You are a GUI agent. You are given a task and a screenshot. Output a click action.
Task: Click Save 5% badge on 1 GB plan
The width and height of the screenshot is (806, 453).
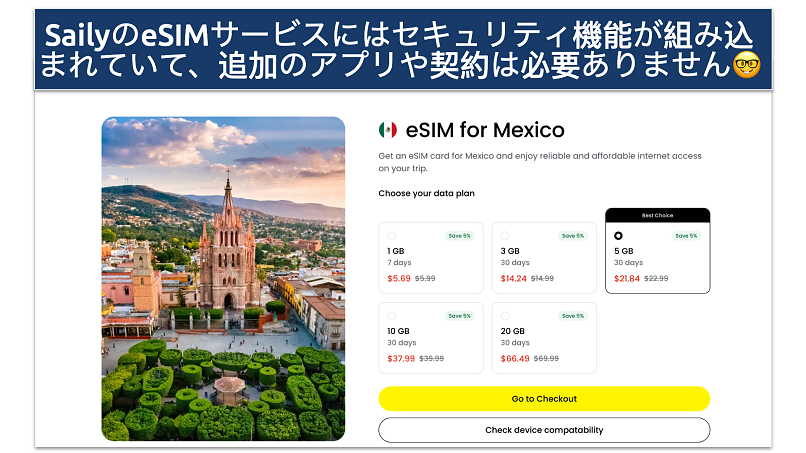point(460,236)
